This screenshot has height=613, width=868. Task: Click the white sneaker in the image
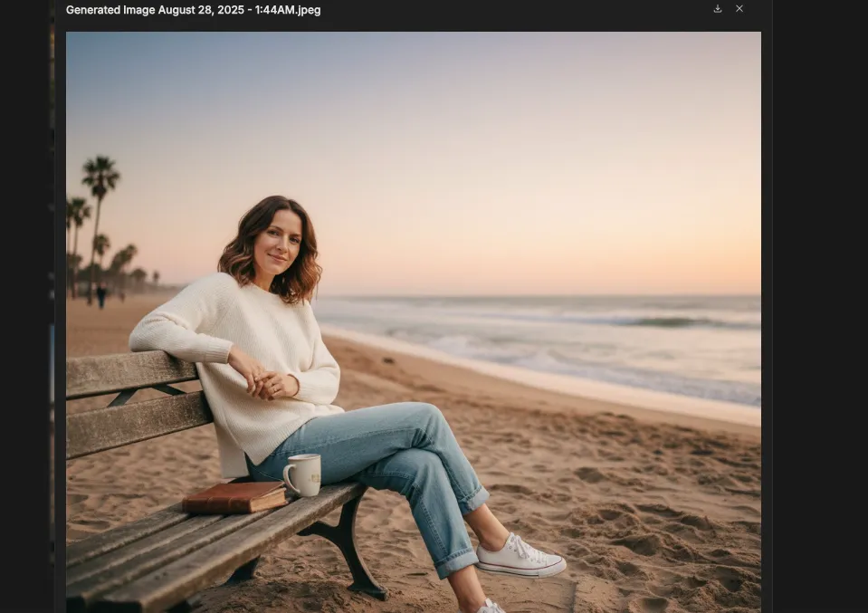[520, 555]
